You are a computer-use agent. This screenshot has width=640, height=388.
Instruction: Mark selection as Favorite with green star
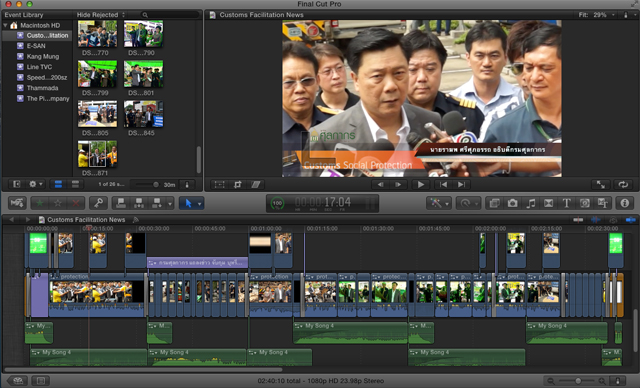pos(40,203)
